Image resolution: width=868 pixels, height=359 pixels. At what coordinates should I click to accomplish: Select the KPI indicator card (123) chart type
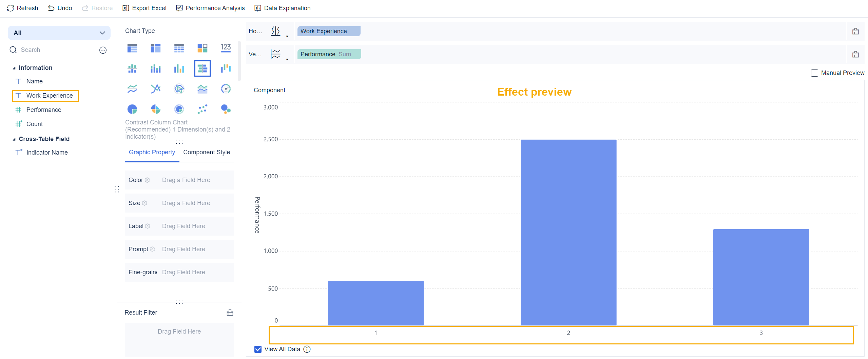coord(226,48)
